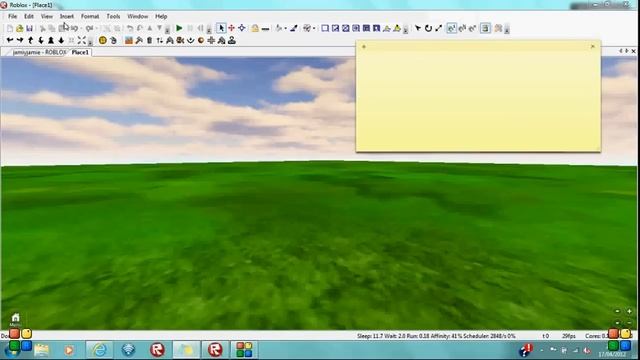The width and height of the screenshot is (640, 360).
Task: Select the third surface type square icon
Action: coord(346,28)
